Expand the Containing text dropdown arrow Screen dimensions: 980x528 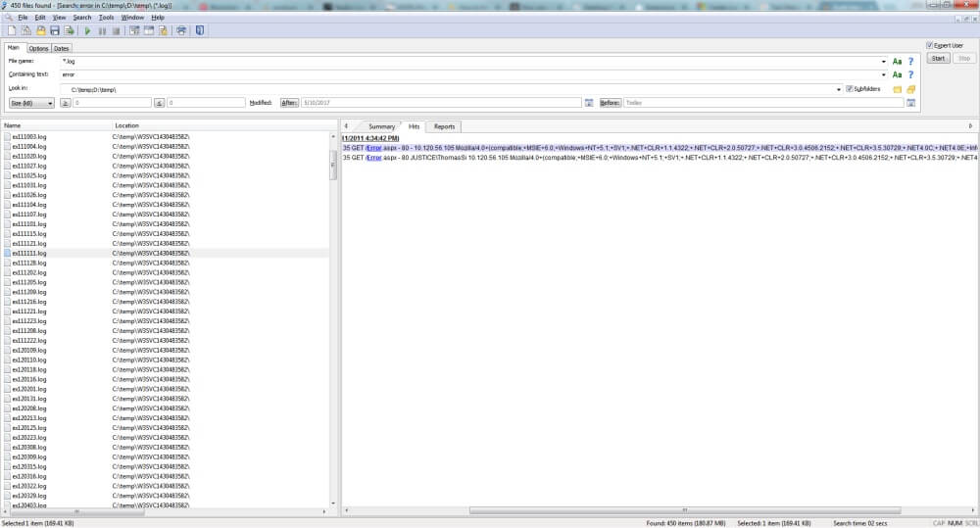(883, 75)
